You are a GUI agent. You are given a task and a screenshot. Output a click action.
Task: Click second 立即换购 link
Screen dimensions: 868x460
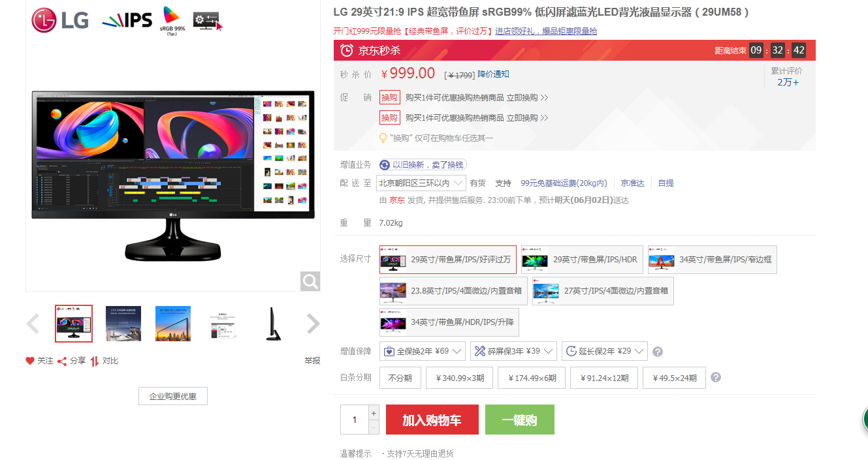tap(527, 118)
